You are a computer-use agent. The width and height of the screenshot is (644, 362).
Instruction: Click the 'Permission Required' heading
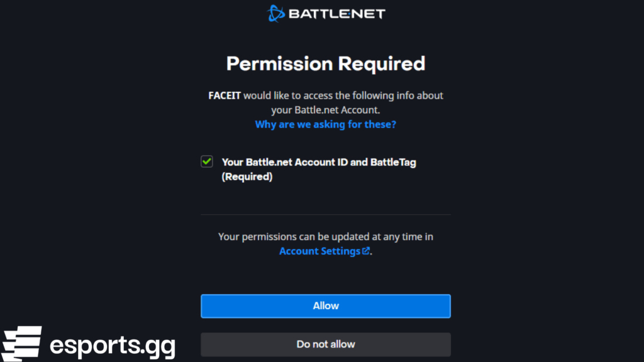[325, 63]
